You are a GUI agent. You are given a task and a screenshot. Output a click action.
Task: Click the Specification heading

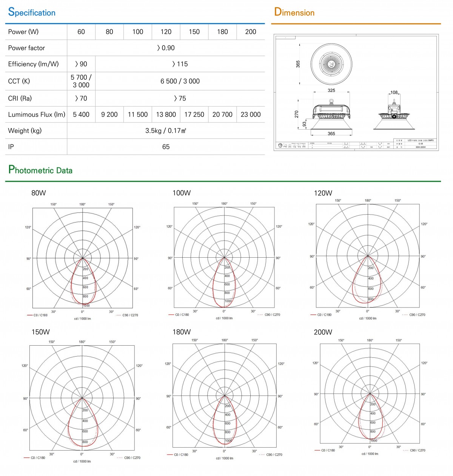click(x=32, y=12)
